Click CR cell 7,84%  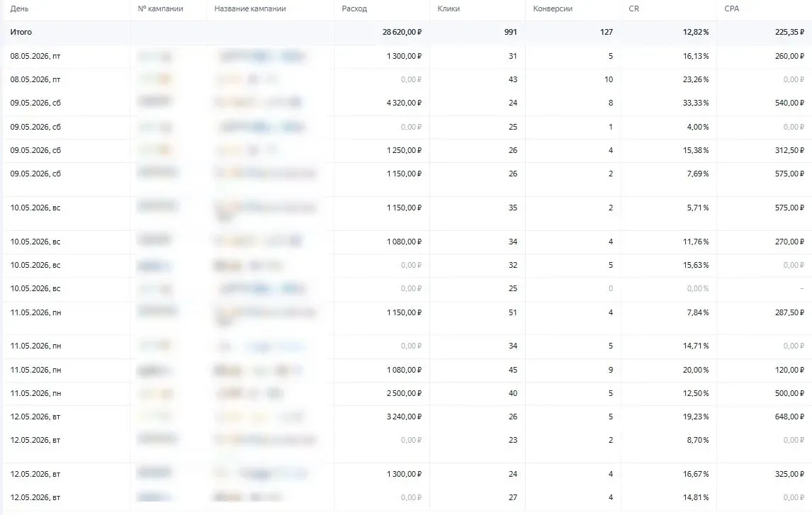click(x=697, y=312)
